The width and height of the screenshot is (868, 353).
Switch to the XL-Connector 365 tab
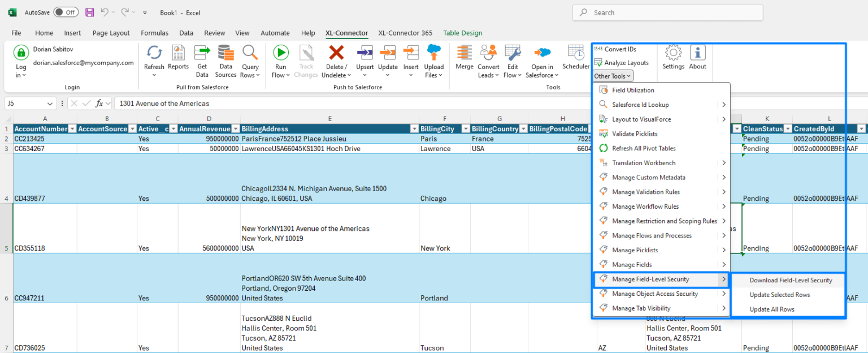point(405,33)
